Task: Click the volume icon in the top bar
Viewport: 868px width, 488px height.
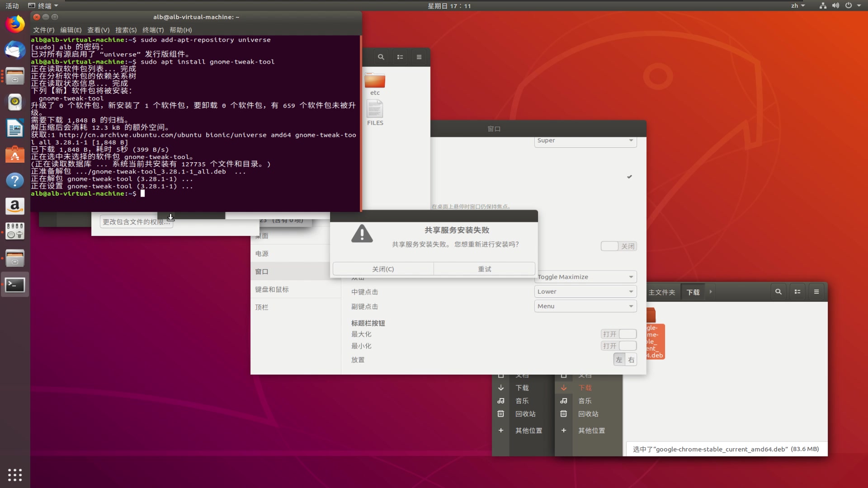Action: [835, 6]
